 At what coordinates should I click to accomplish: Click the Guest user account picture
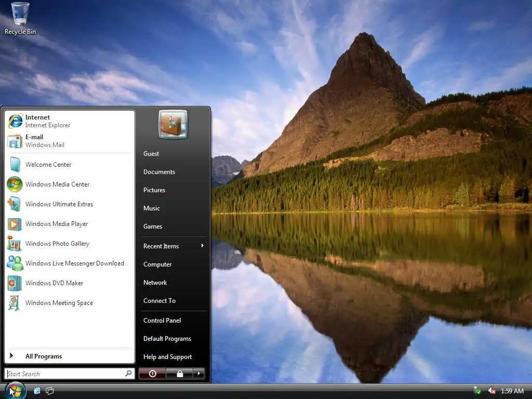[x=172, y=124]
